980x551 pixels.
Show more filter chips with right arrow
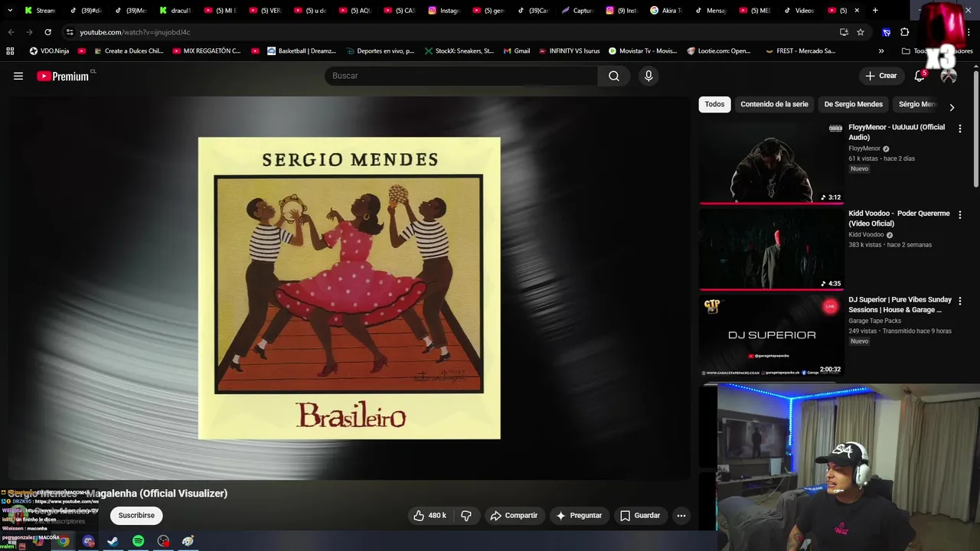(952, 107)
